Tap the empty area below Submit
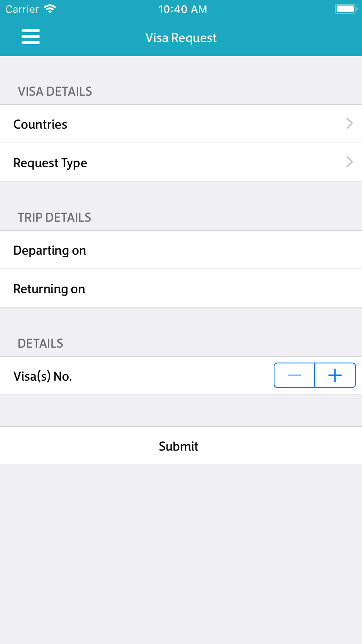 pyautogui.click(x=181, y=554)
